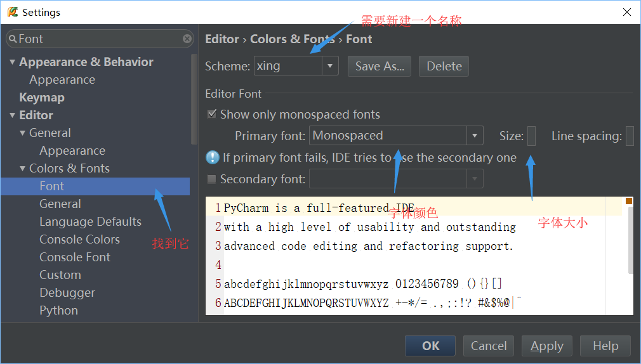Open Keymap settings

coord(42,98)
